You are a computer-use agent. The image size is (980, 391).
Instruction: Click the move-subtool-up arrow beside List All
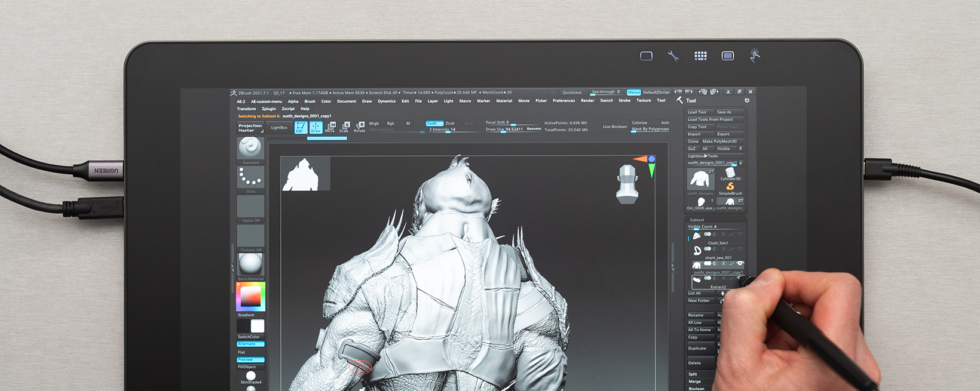point(722,293)
